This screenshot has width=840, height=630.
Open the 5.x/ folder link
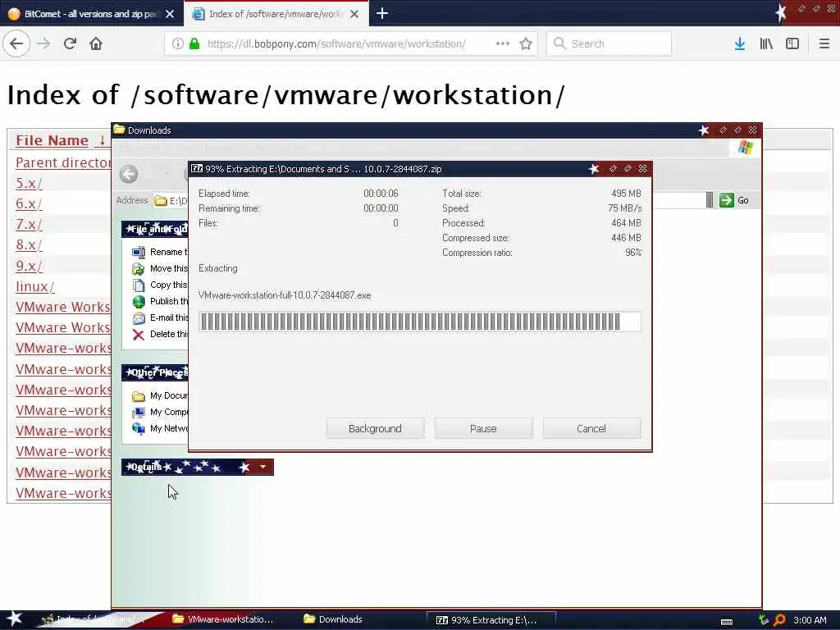tap(29, 183)
